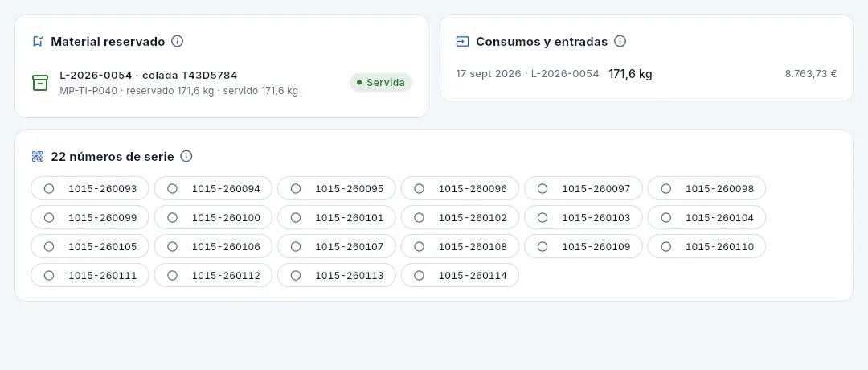The image size is (868, 370).
Task: Click the 22 números de serie heading
Action: pos(113,157)
